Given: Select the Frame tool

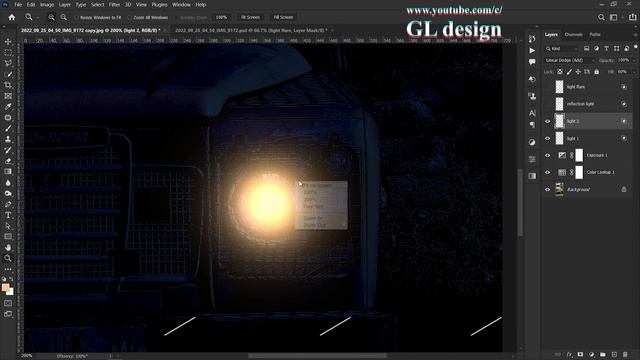Looking at the screenshot, I should (8, 96).
